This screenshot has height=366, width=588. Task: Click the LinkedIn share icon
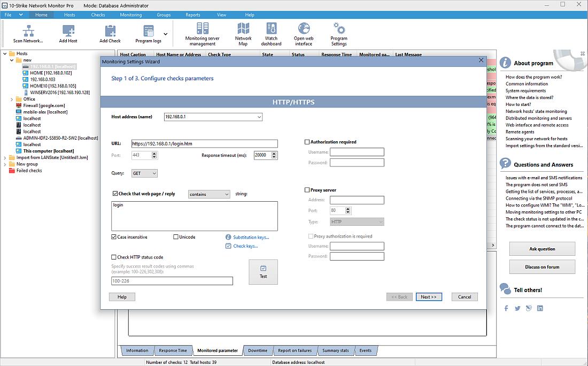[x=540, y=308]
